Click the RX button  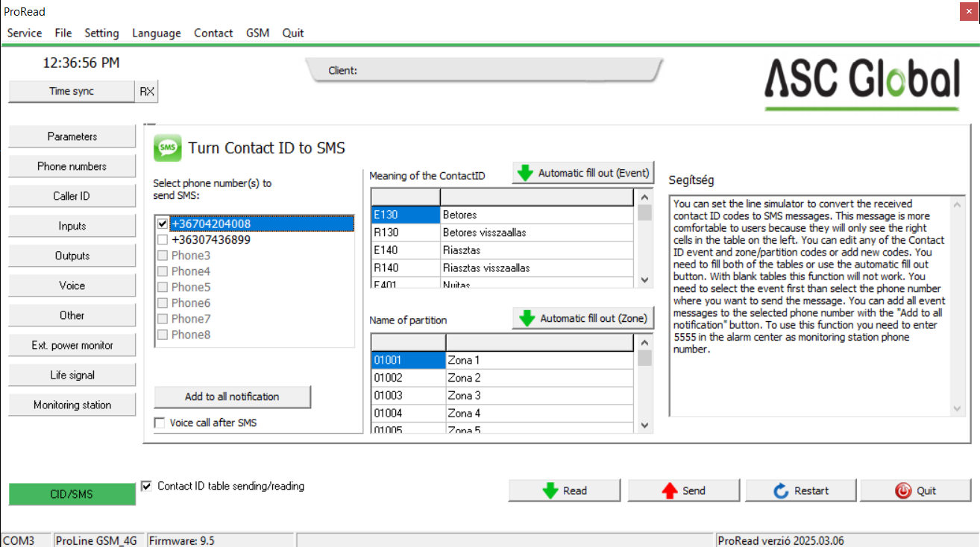coord(147,92)
